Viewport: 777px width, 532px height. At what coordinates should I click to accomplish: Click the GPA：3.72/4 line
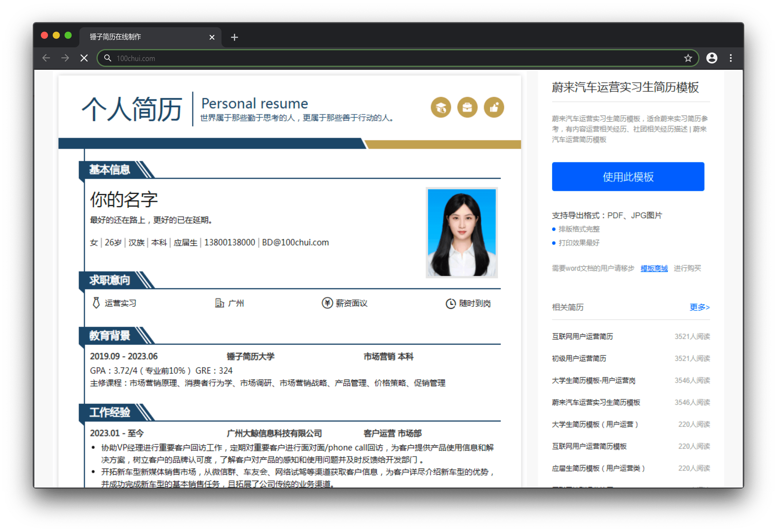(161, 371)
